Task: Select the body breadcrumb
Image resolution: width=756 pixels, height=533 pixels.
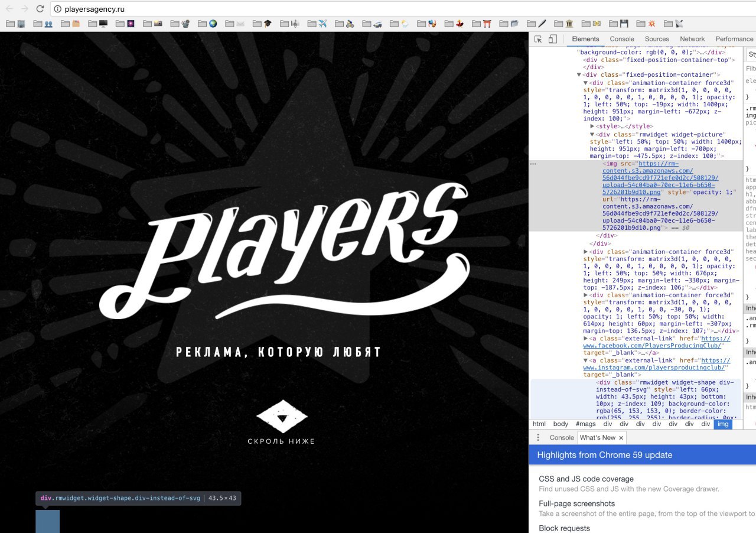Action: [561, 424]
